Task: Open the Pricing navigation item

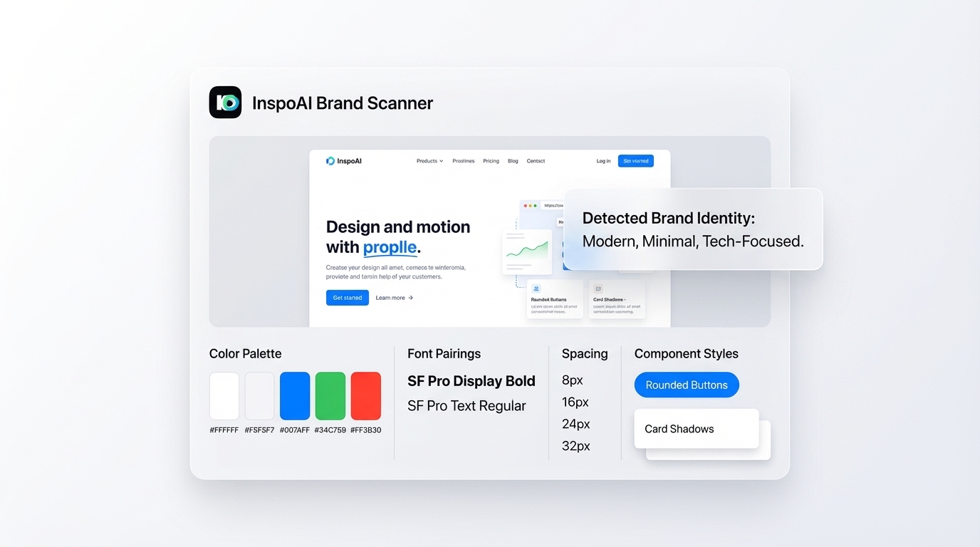Action: coord(491,161)
